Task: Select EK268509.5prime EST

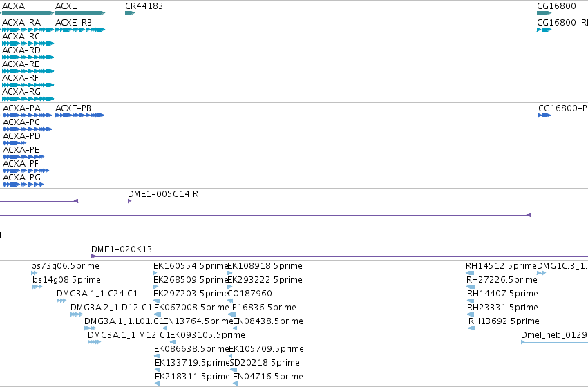Action: coord(156,287)
